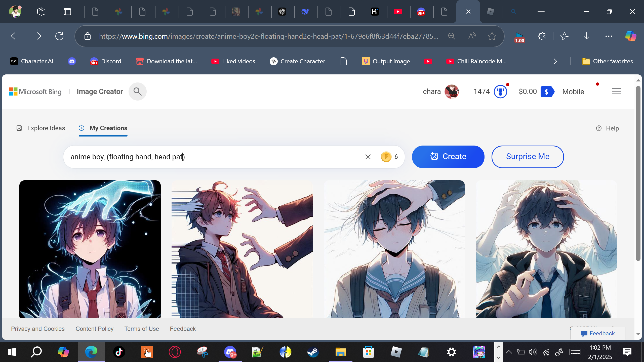644x362 pixels.
Task: Click the chara profile avatar
Action: pyautogui.click(x=452, y=92)
